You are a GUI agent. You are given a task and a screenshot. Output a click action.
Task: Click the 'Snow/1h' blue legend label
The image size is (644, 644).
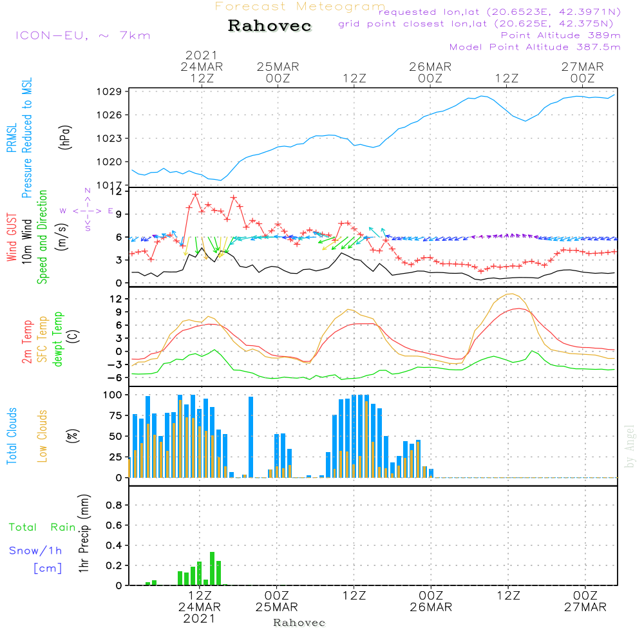point(35,551)
